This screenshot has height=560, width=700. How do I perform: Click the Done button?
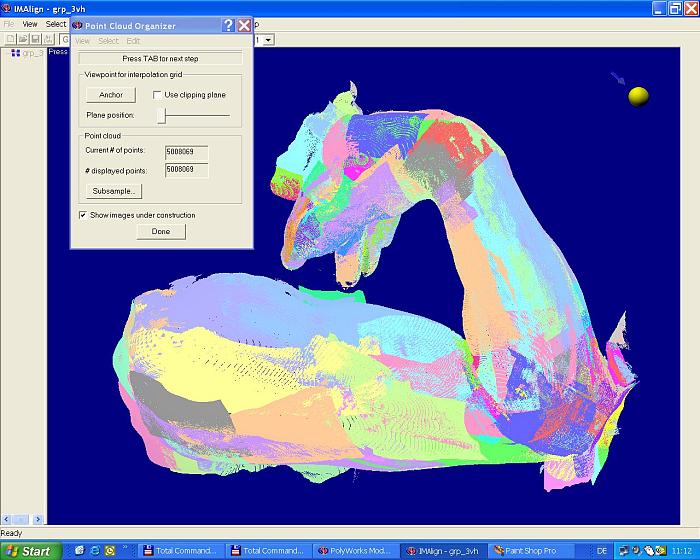point(161,231)
